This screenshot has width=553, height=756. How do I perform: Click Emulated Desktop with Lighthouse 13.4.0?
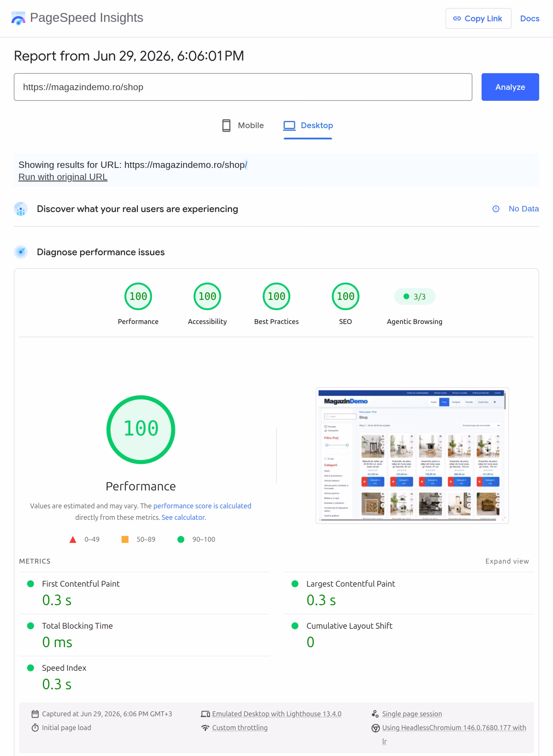click(x=276, y=714)
